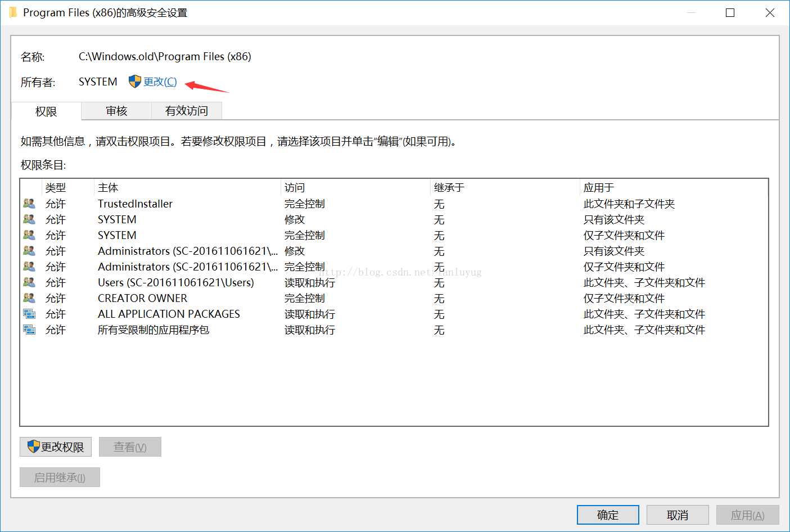Image resolution: width=790 pixels, height=532 pixels.
Task: Click 完全控制 in the CREATOR OWNER row
Action: pos(305,298)
